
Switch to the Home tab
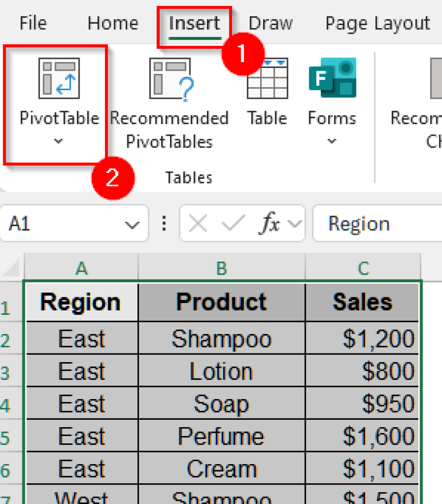point(112,23)
